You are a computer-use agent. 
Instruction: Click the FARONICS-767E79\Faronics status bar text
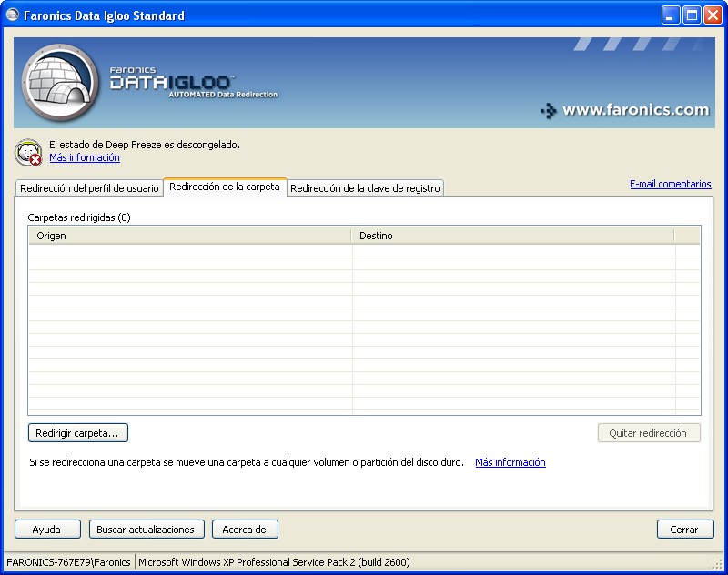(x=68, y=562)
